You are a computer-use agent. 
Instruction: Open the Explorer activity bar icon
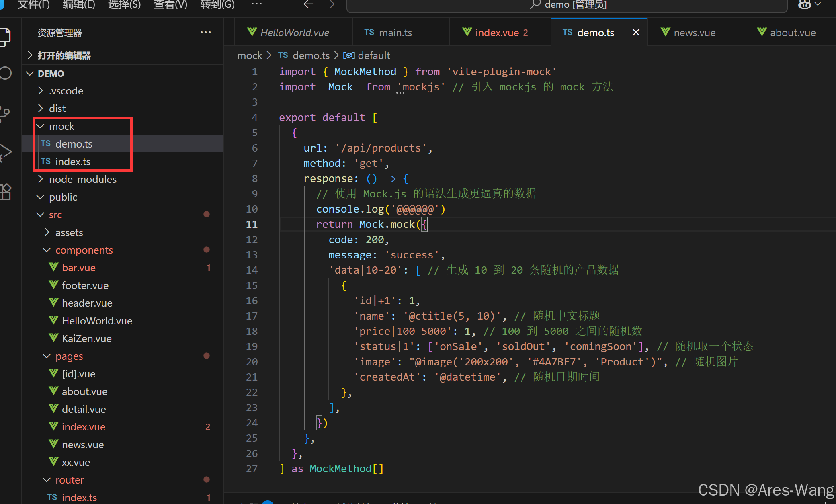(x=4, y=37)
